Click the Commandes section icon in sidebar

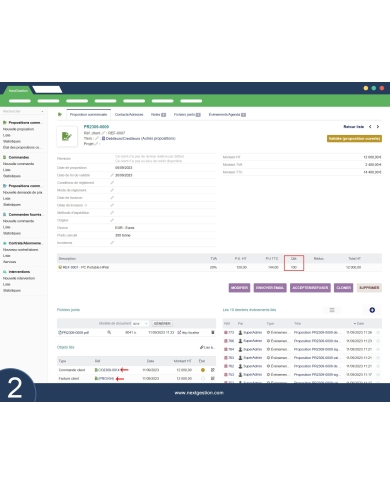pos(5,157)
